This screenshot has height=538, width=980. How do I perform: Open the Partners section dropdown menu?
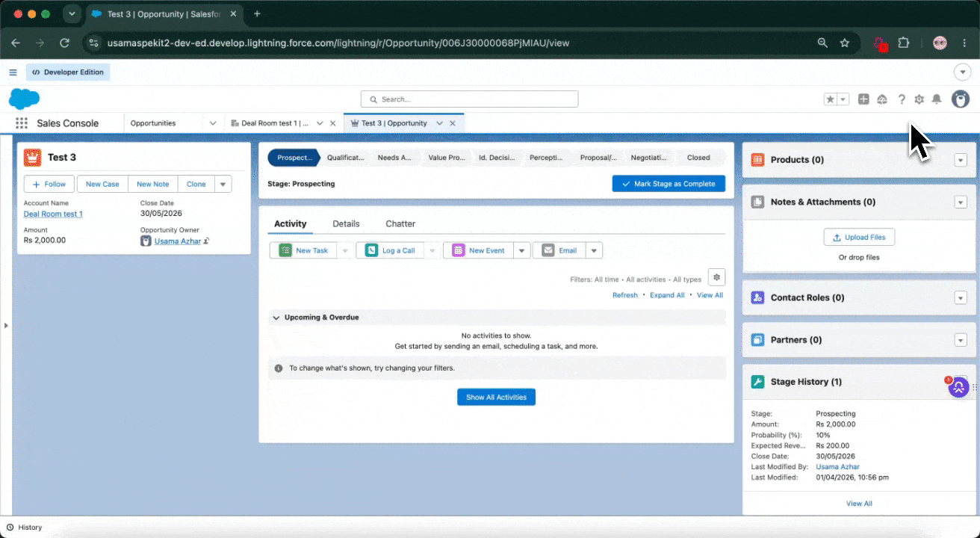(x=961, y=340)
